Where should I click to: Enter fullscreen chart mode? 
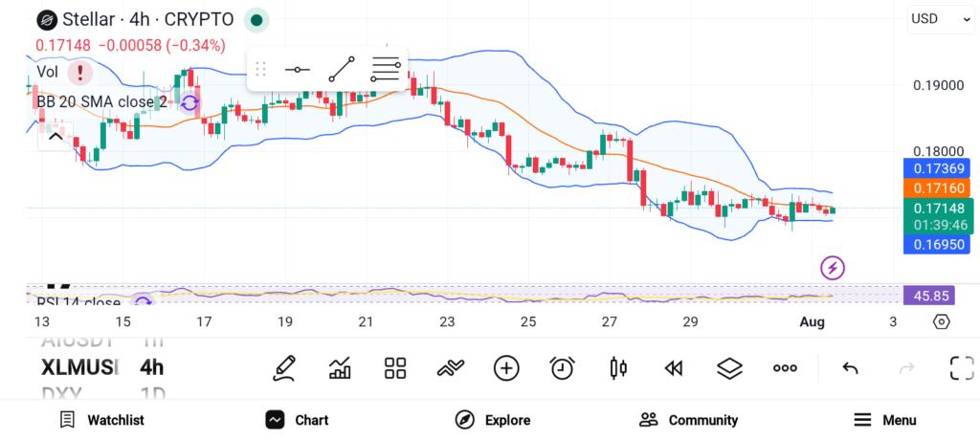click(x=962, y=368)
